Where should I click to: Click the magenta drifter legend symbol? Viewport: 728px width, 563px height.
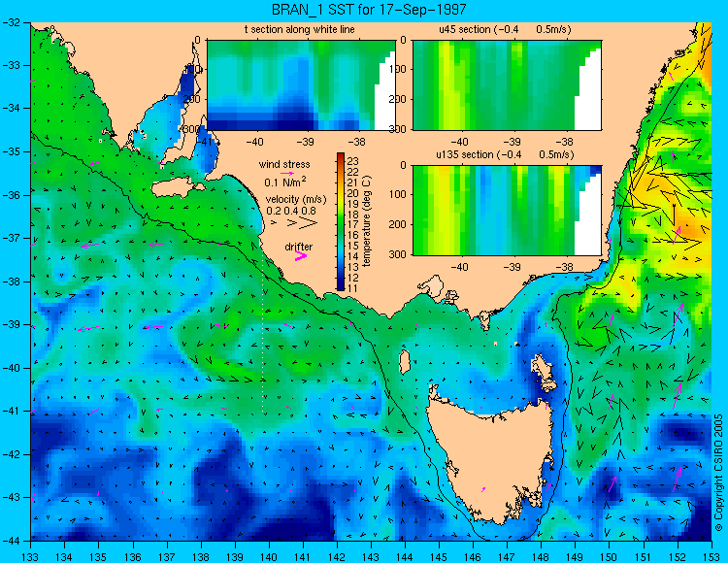301,256
